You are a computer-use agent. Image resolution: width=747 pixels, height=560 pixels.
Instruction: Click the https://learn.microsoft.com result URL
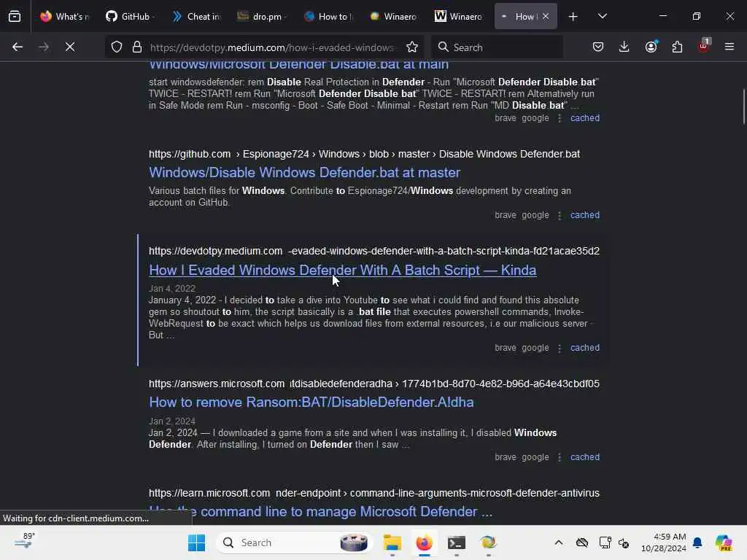[x=374, y=493]
